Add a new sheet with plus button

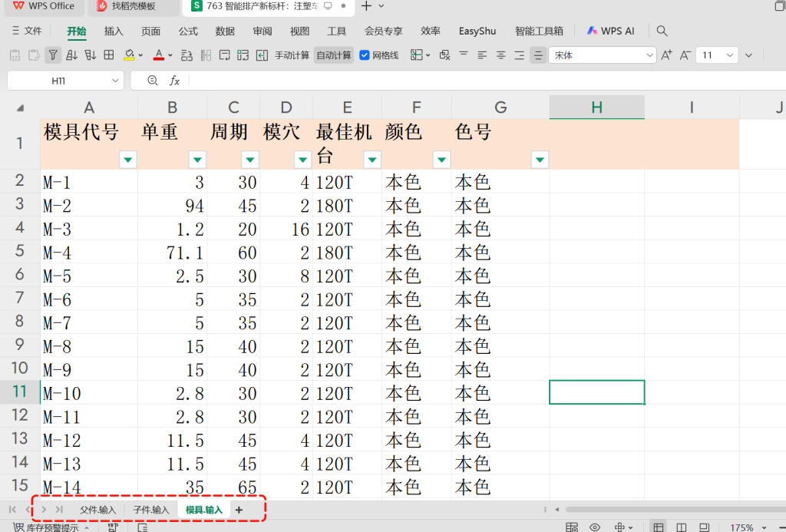(239, 510)
